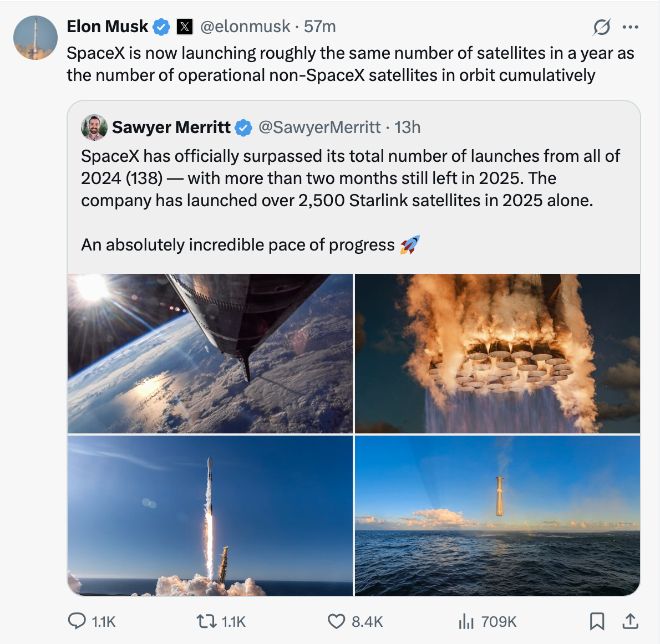Click Elon Musk's blue verified badge
Viewport: 660px width, 644px height.
[x=161, y=25]
